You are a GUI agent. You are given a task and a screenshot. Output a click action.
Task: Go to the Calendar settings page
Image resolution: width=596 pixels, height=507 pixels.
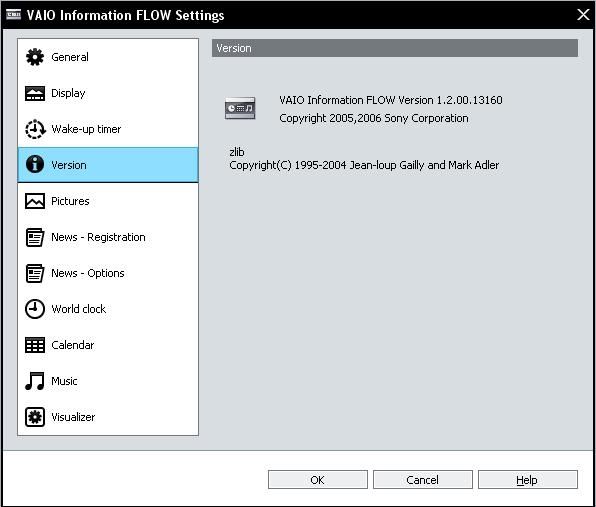pyautogui.click(x=108, y=345)
